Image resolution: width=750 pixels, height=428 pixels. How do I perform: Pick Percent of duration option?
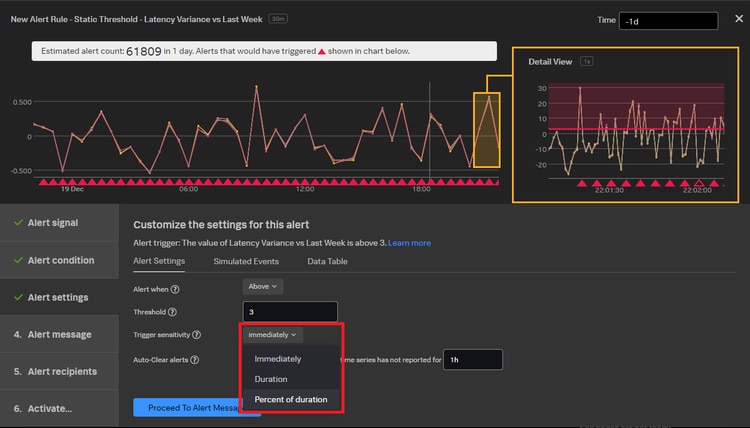(292, 401)
